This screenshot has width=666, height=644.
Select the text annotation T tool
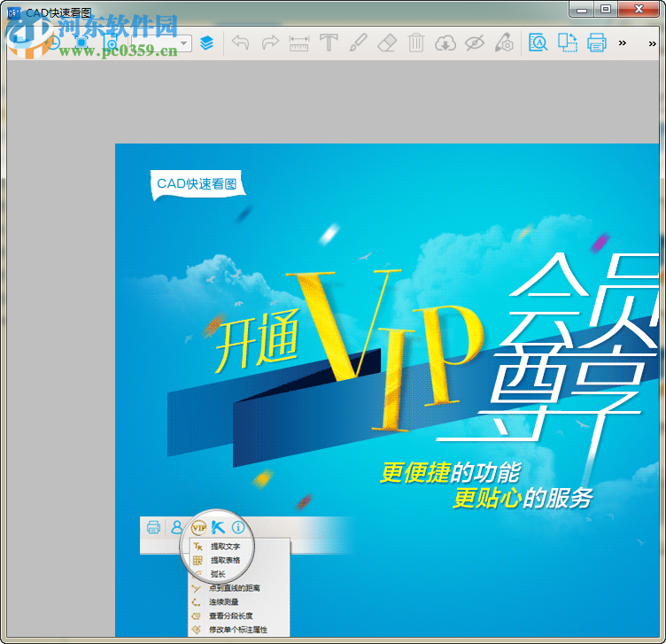tap(329, 43)
